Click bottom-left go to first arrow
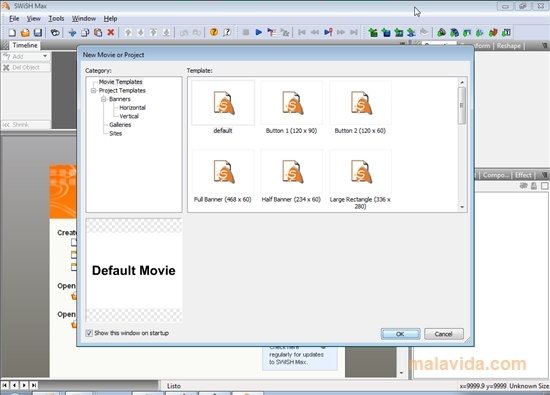 point(5,385)
